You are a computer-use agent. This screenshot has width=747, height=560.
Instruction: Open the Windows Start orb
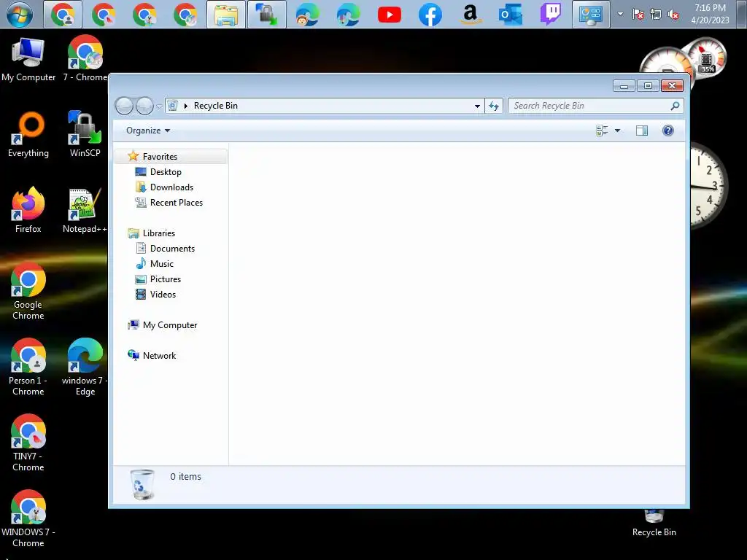point(19,15)
